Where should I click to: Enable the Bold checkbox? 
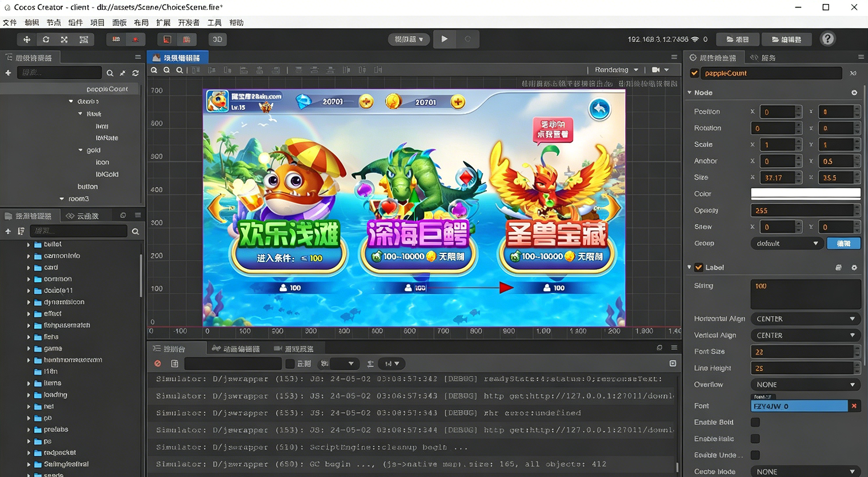click(x=755, y=423)
